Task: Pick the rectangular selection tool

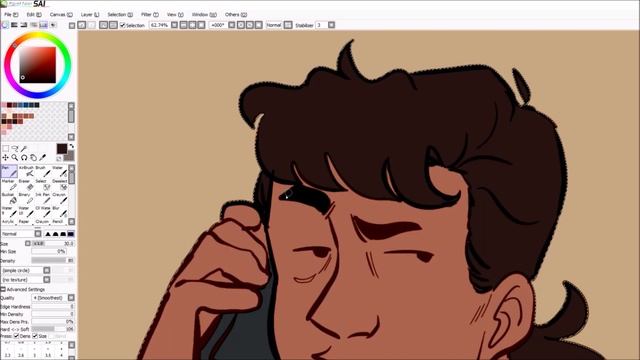Action: 6,149
